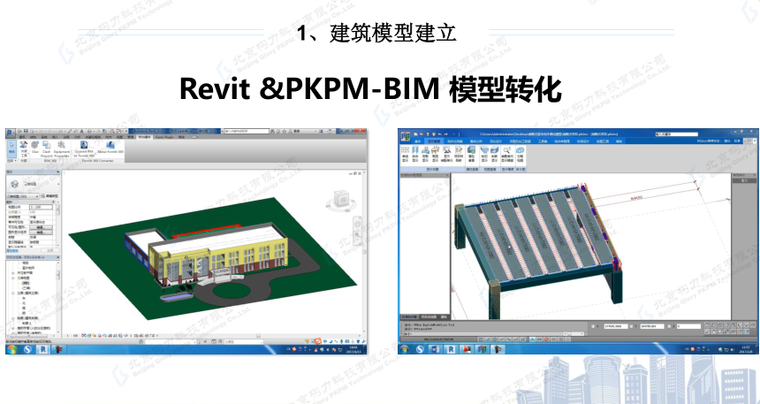The height and width of the screenshot is (404, 760).
Task: Open the Properties help link
Action: 12,250
